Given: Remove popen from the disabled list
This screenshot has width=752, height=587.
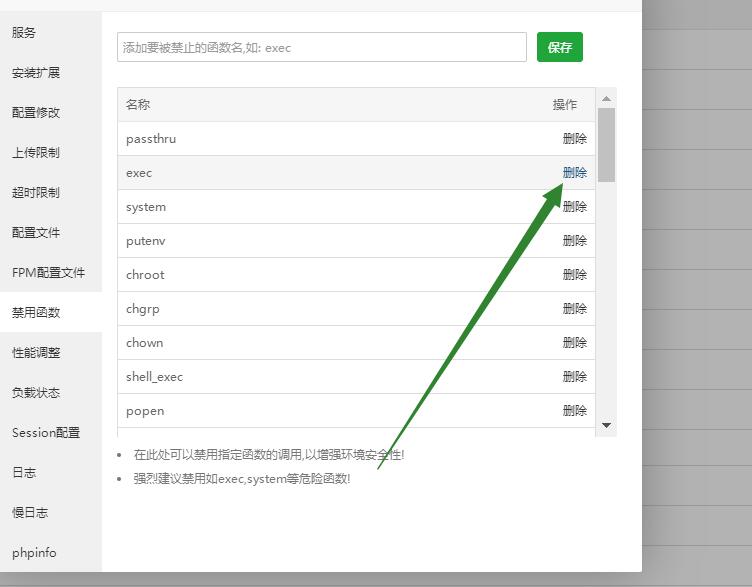Looking at the screenshot, I should click(x=574, y=411).
